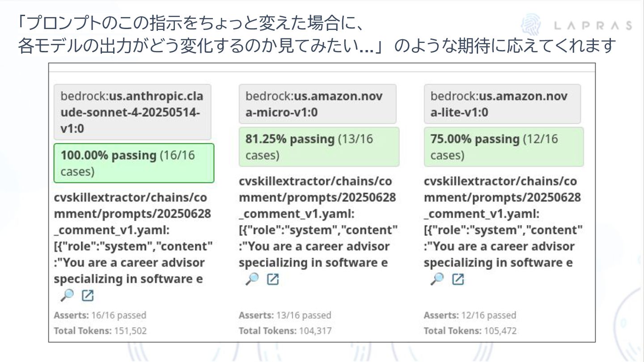The width and height of the screenshot is (644, 362).
Task: Click prompt text in the claude-sonnet column
Action: coord(133,238)
